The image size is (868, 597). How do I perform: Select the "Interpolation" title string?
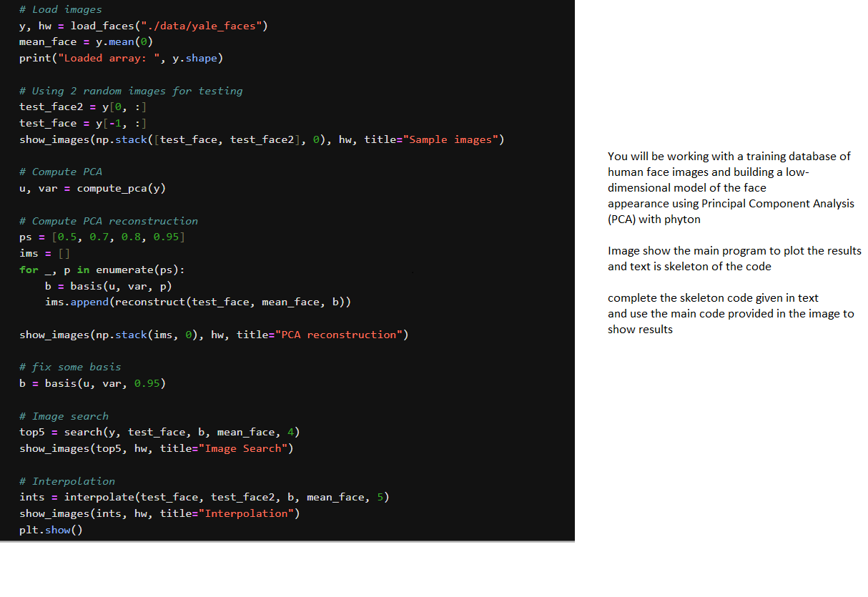247,513
